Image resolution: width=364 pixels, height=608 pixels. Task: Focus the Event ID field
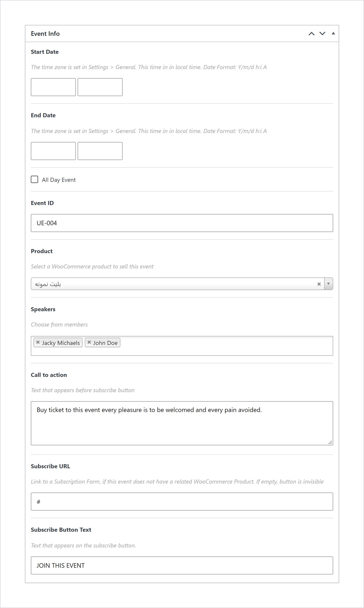pos(182,223)
